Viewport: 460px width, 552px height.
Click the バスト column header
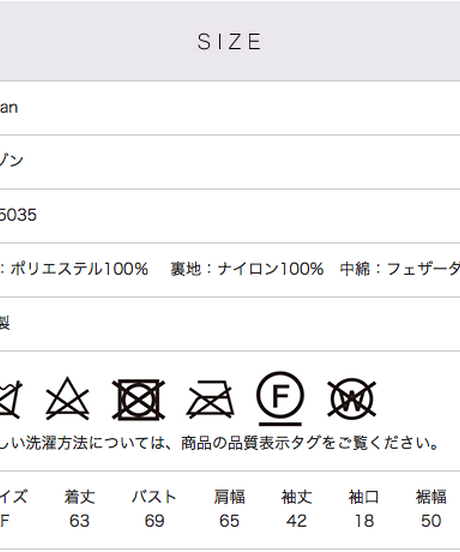154,497
